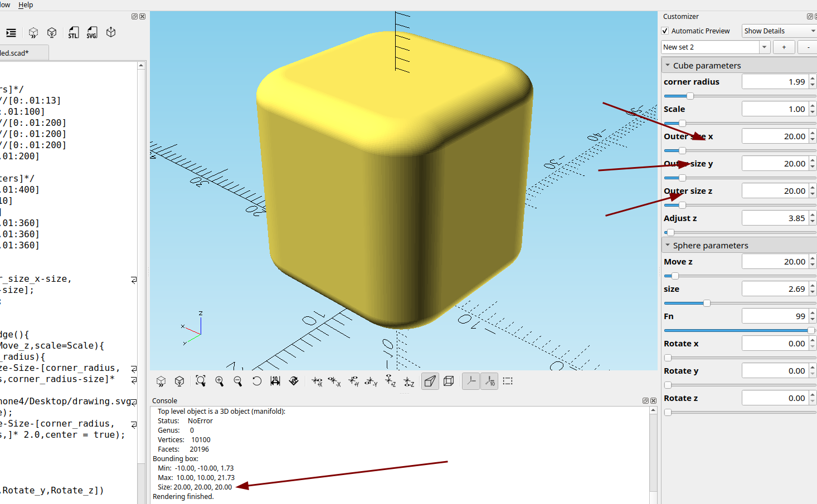Open the Help menu
Viewport: 817px width, 504px height.
click(x=26, y=5)
